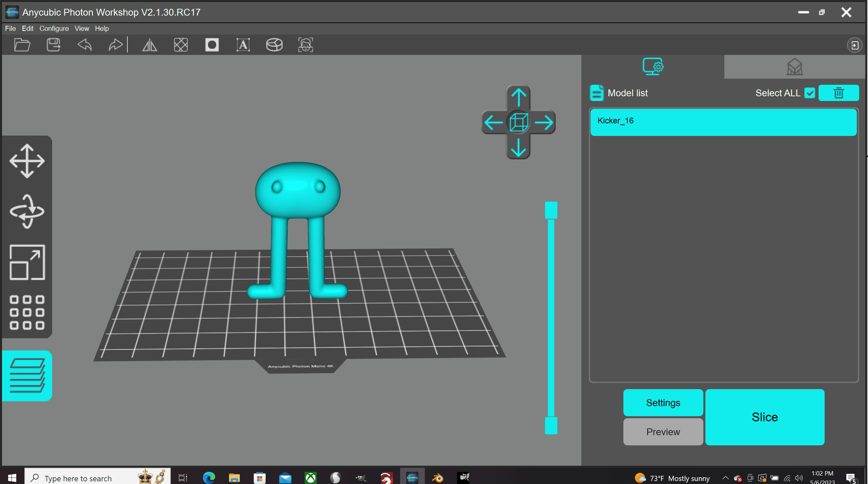Select the text label tool icon

[243, 45]
